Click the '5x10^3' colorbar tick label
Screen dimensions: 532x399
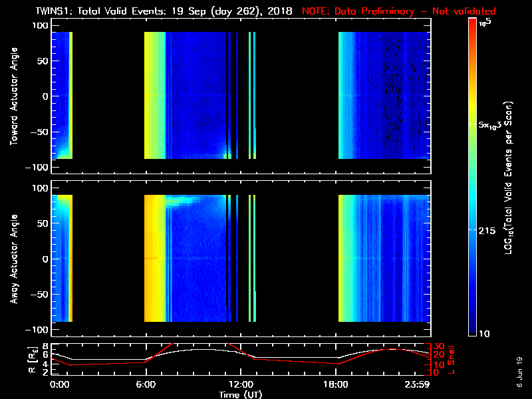pyautogui.click(x=489, y=125)
